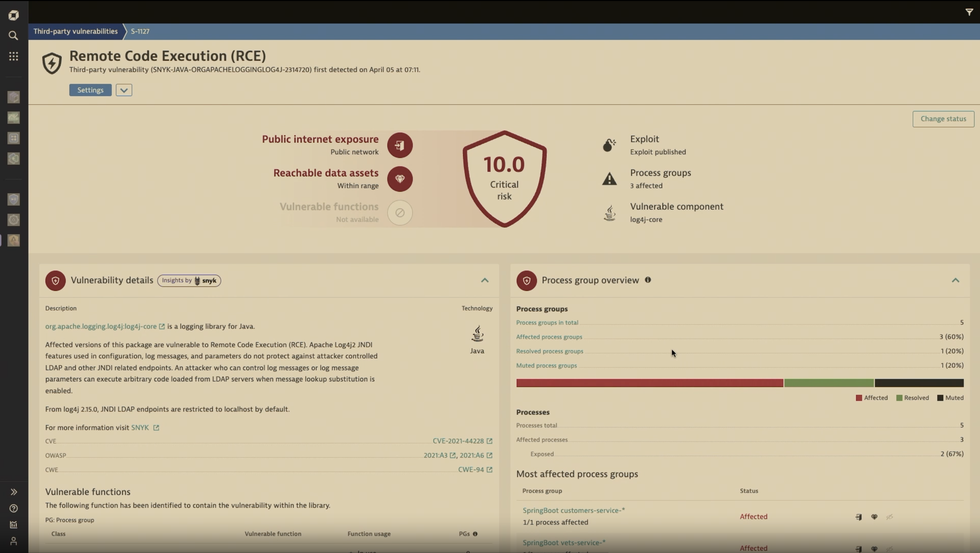Screen dimensions: 980x553
Task: Open the Third-party vulnerabilities breadcrumb
Action: tap(75, 31)
